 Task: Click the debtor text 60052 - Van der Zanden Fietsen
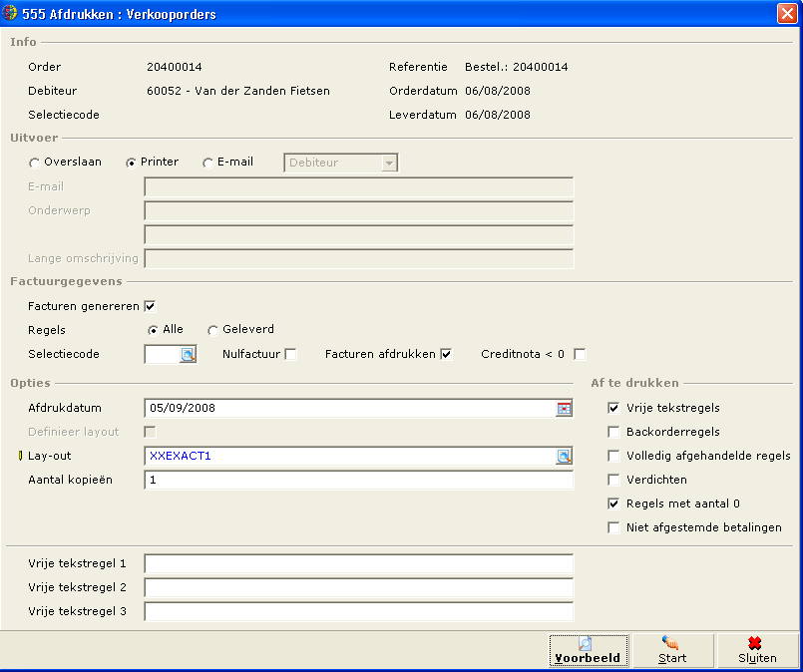(x=238, y=91)
